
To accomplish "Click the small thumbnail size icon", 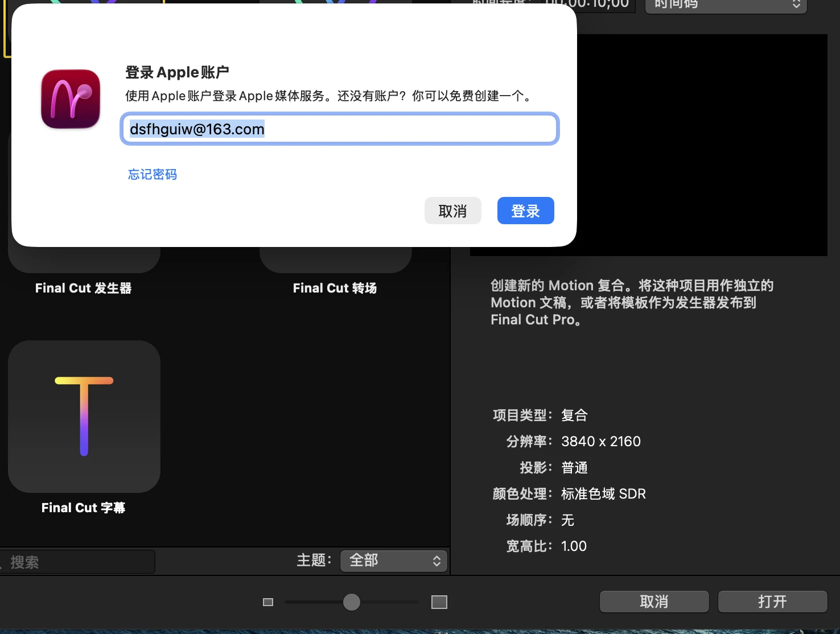I will pyautogui.click(x=268, y=602).
